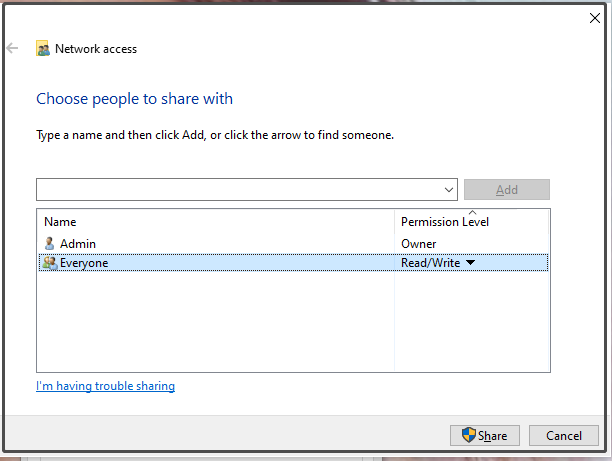Click the back arrow icon

coord(12,48)
